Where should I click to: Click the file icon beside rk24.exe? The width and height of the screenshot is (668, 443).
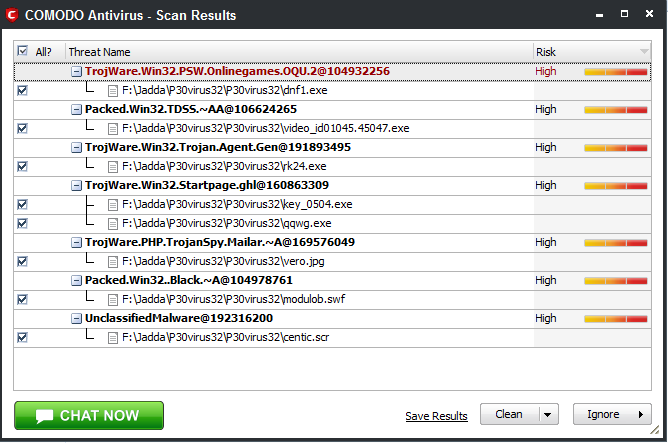[112, 167]
